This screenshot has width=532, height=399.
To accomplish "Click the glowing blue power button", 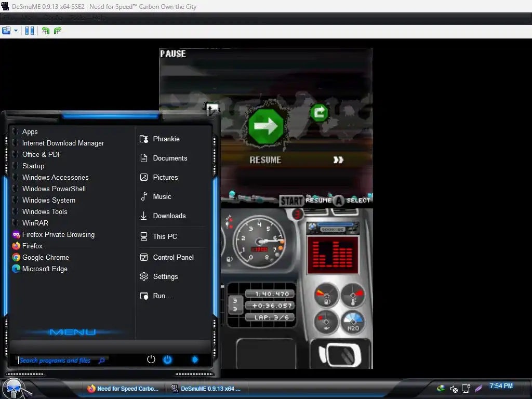I will click(x=168, y=360).
